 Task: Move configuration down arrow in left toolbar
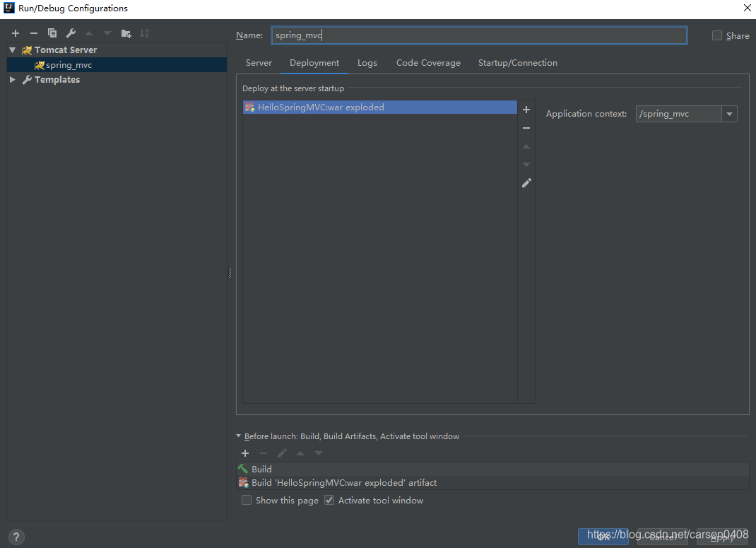107,33
